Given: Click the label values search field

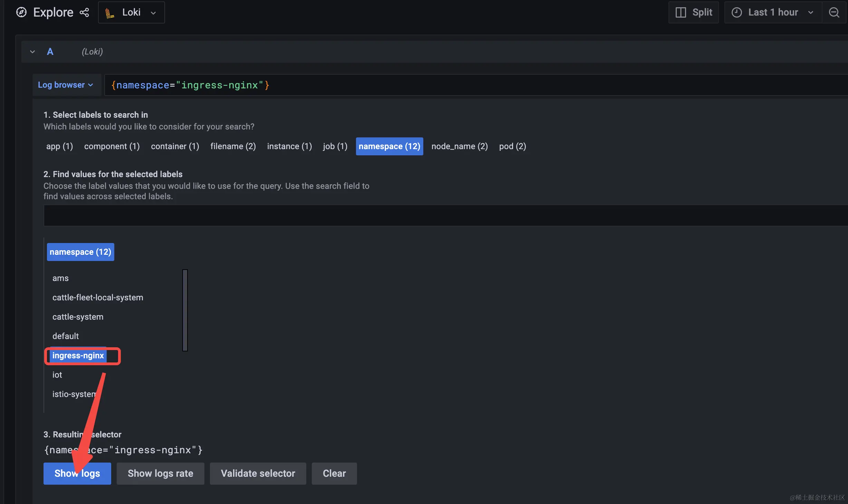Looking at the screenshot, I should pyautogui.click(x=445, y=216).
